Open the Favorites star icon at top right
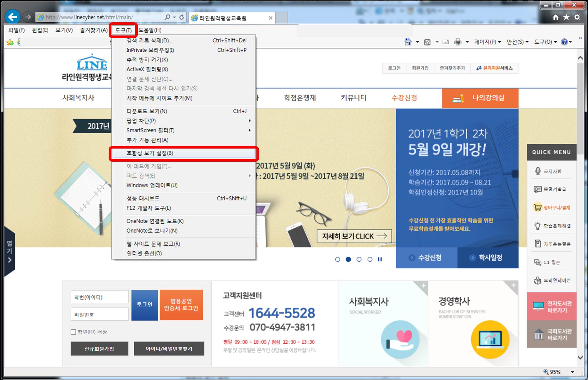The width and height of the screenshot is (588, 380). click(566, 17)
